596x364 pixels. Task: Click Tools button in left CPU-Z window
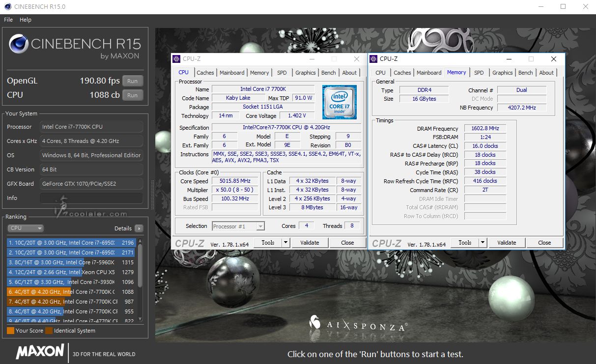pyautogui.click(x=268, y=243)
